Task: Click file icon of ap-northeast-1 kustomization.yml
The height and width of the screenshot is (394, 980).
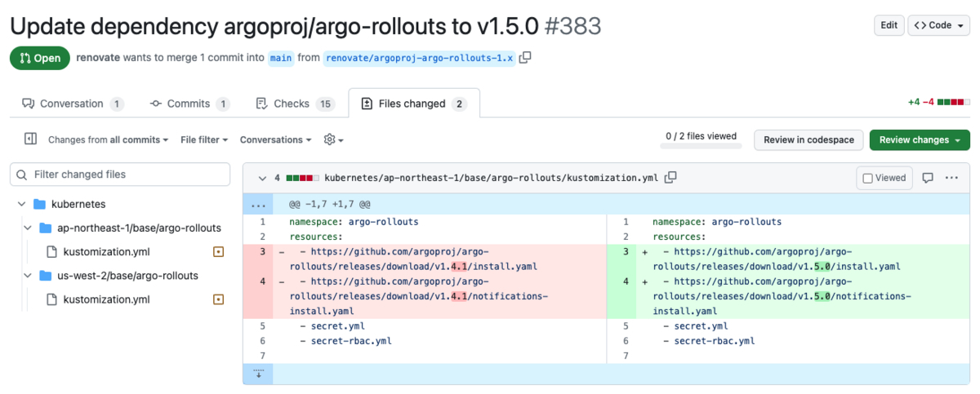Action: tap(51, 252)
